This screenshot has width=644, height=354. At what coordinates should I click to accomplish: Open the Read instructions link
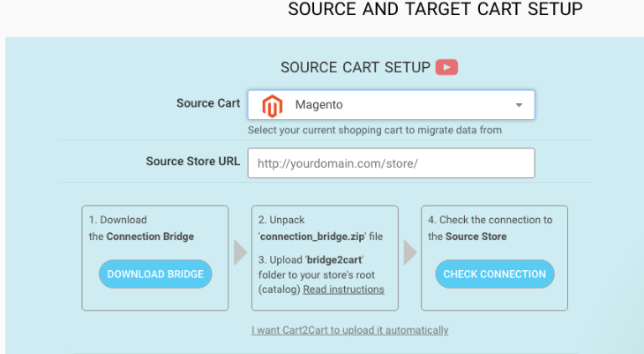pyautogui.click(x=344, y=290)
